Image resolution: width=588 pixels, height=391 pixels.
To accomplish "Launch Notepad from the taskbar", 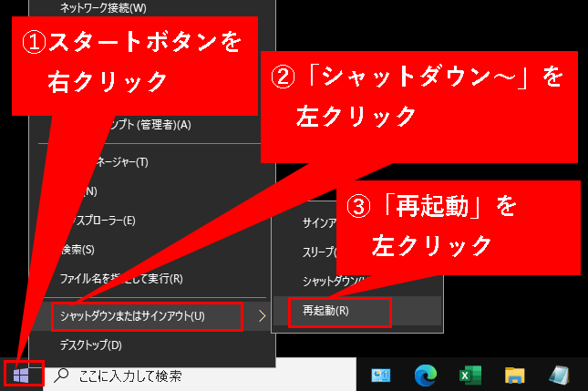I will (x=559, y=375).
